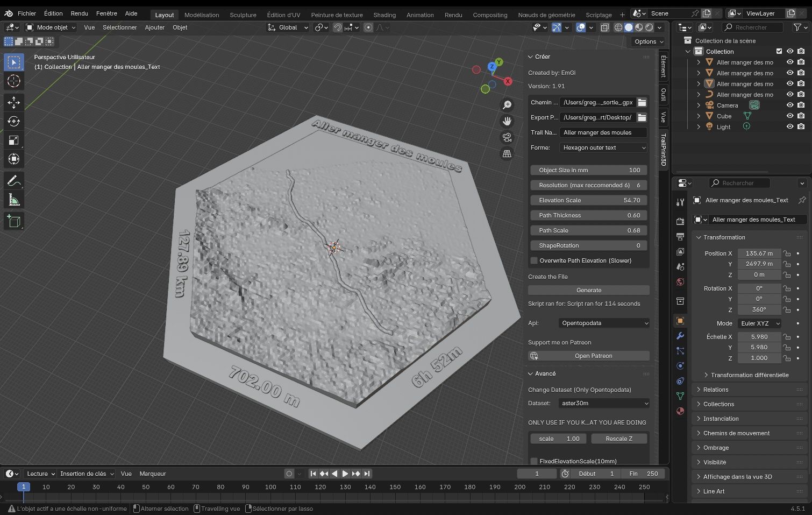Open the viewport Options button
The width and height of the screenshot is (812, 515).
[x=649, y=41]
